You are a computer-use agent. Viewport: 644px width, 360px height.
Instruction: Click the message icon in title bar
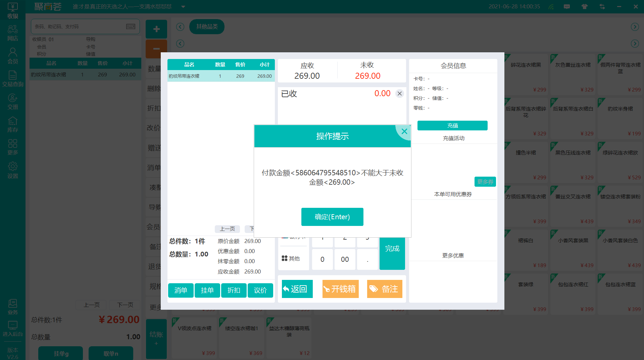point(567,7)
